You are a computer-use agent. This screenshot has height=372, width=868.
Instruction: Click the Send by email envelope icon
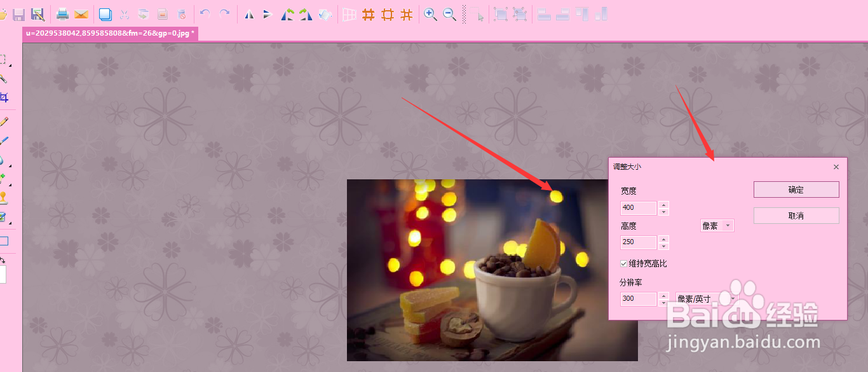point(81,14)
